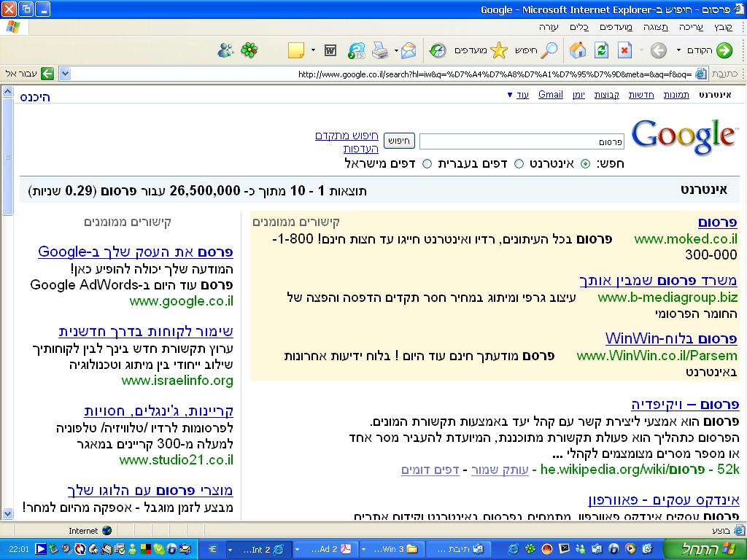Expand the sticky note dropdown arrow
The height and width of the screenshot is (560, 747).
click(313, 50)
